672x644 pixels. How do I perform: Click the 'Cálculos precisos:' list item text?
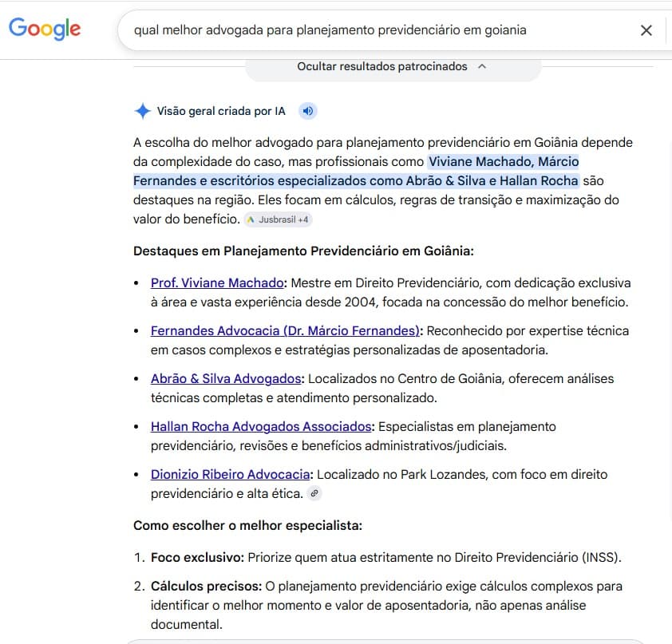206,587
